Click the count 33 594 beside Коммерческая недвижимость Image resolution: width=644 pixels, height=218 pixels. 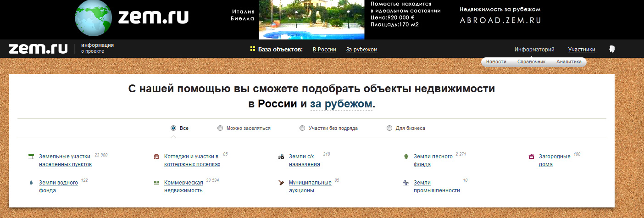[x=212, y=180]
